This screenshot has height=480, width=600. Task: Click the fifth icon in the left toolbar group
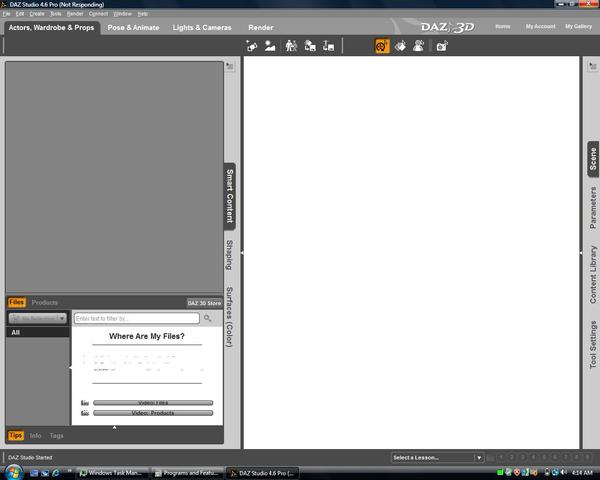328,46
